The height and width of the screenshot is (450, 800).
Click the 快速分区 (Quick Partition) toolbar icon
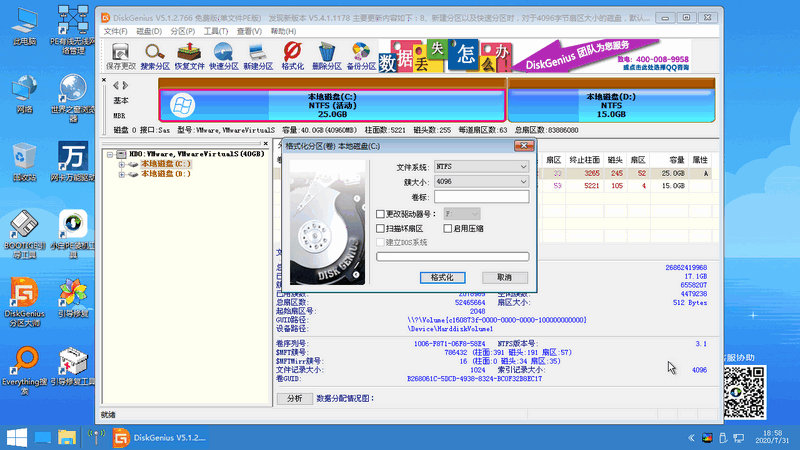tap(223, 51)
